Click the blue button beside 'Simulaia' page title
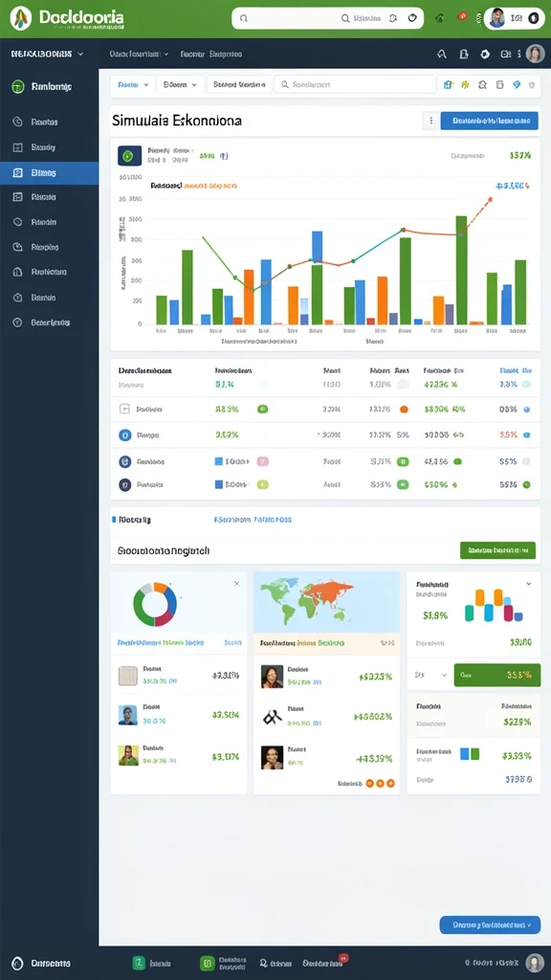551x980 pixels. [x=489, y=121]
